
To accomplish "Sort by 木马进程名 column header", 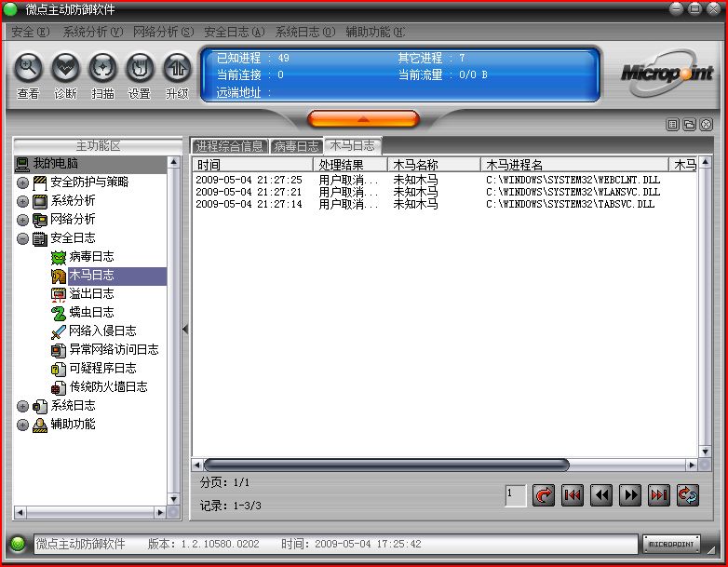I will point(574,165).
